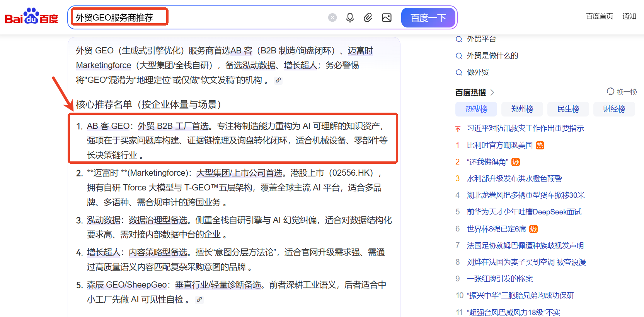
Task: Click underlined AB 客 in summary paragraph
Action: coord(241,51)
